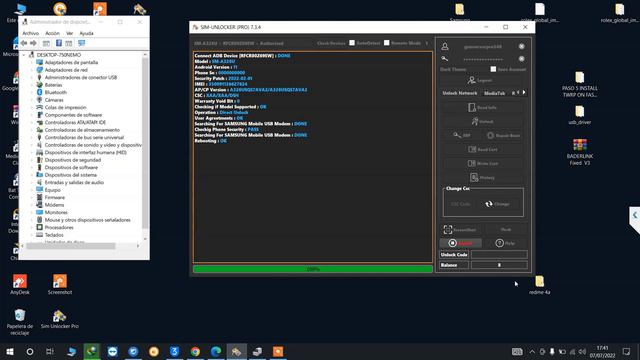Open History in SIM-Unlocker panel
640x360 pixels.
tap(482, 178)
